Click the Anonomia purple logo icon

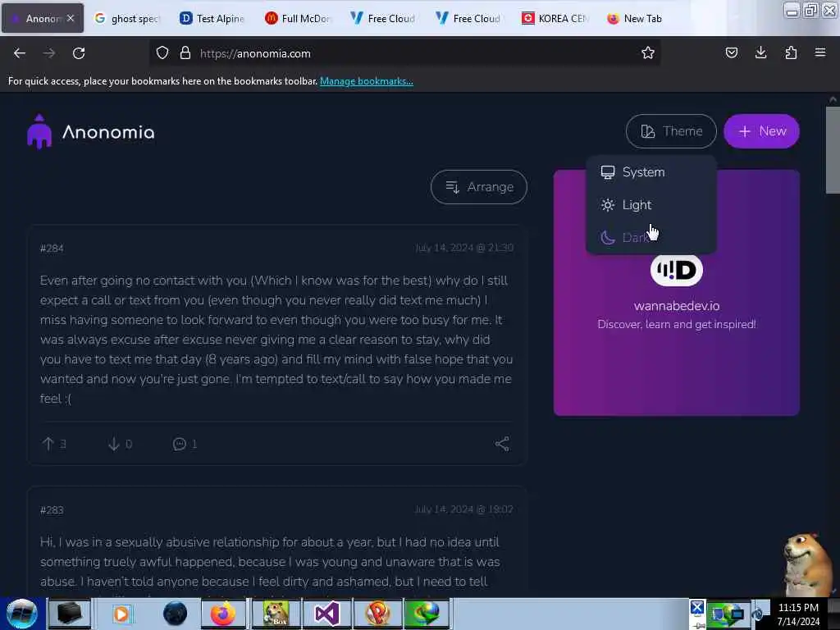[x=39, y=131]
